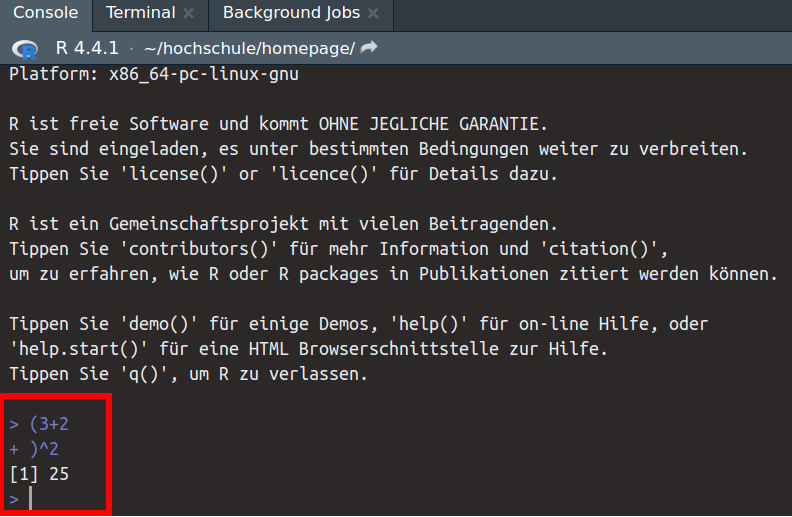The image size is (792, 517).
Task: Close the Background Jobs tab with its x
Action: pos(373,14)
